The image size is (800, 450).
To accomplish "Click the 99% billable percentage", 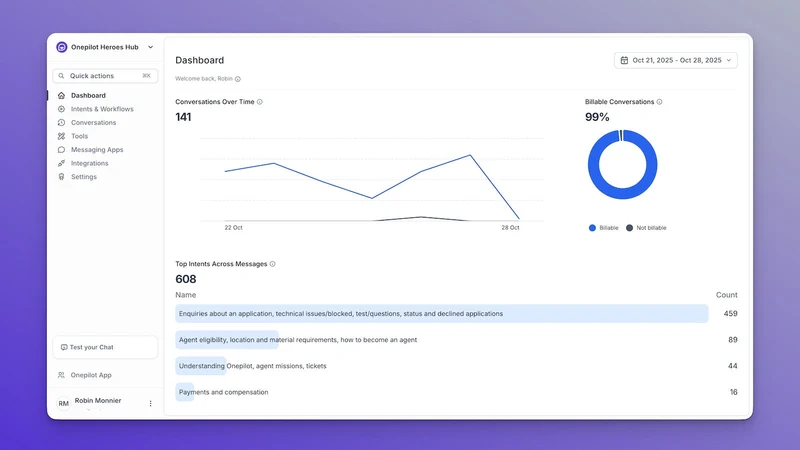I will point(597,117).
